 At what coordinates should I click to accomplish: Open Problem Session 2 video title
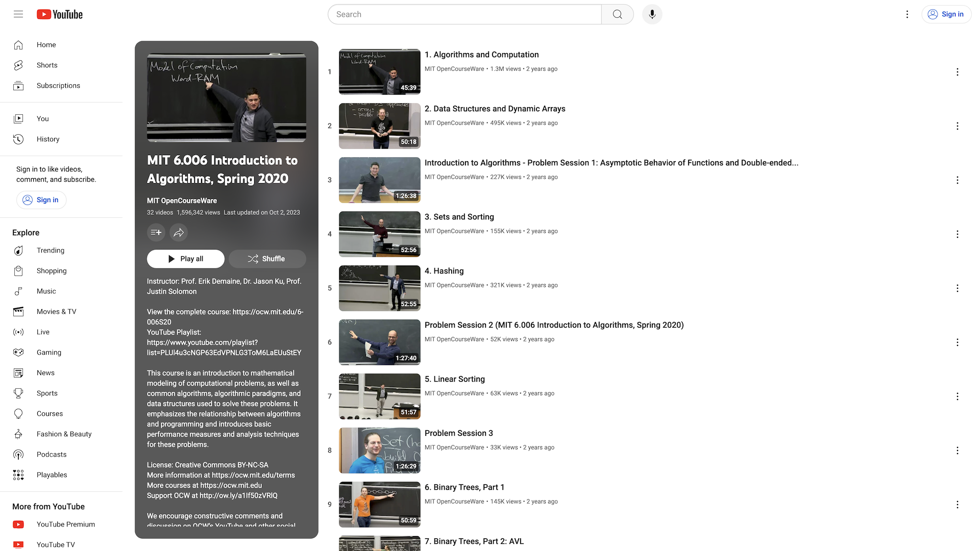[x=554, y=325]
